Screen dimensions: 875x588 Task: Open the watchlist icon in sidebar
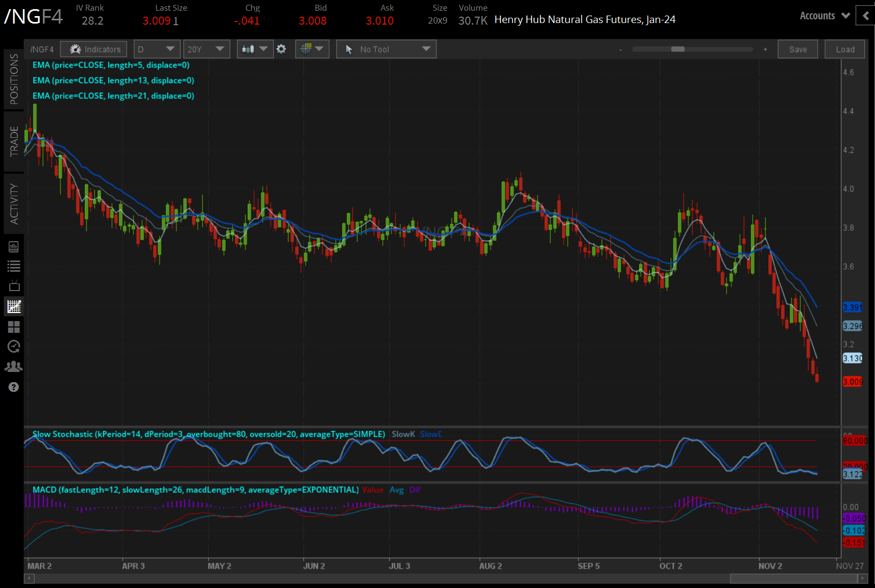14,266
